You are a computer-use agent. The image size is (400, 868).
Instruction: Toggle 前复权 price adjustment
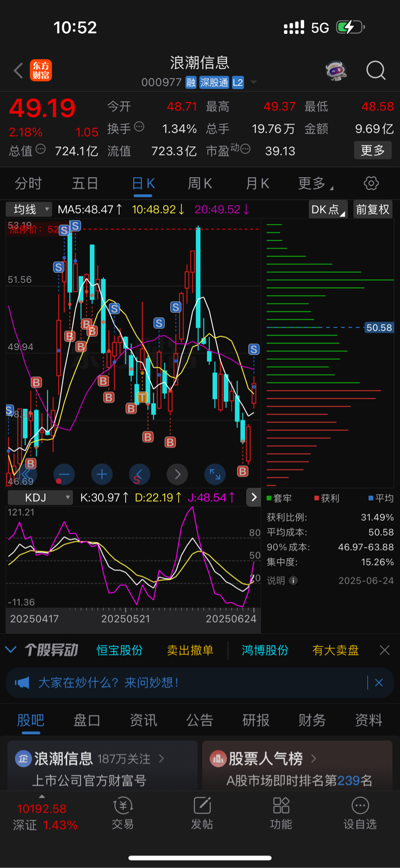pyautogui.click(x=373, y=210)
